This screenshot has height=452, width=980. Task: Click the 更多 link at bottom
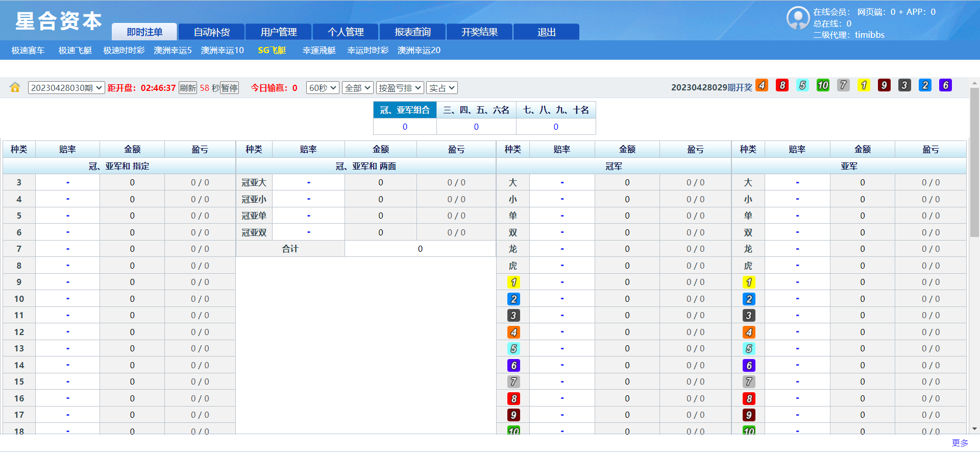coord(960,443)
